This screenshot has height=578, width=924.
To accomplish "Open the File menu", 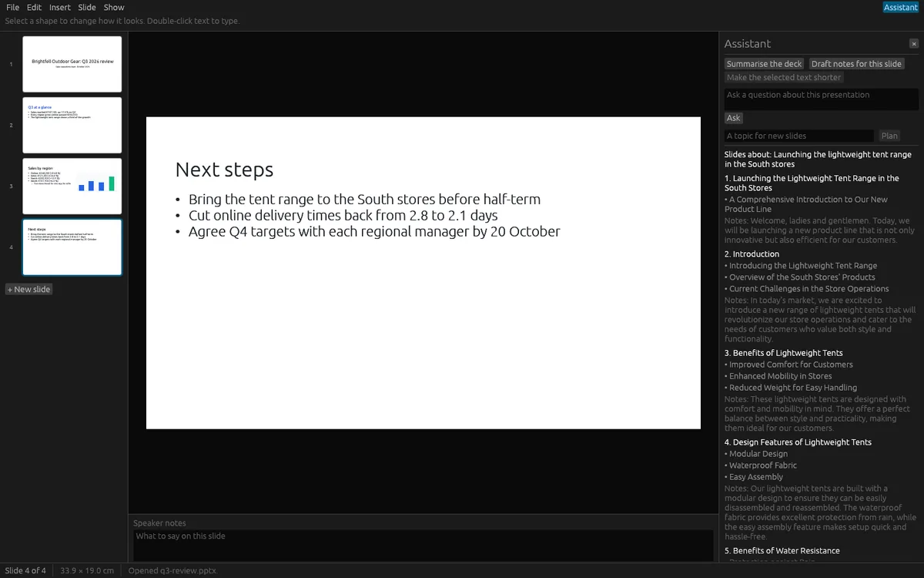I will click(x=12, y=7).
